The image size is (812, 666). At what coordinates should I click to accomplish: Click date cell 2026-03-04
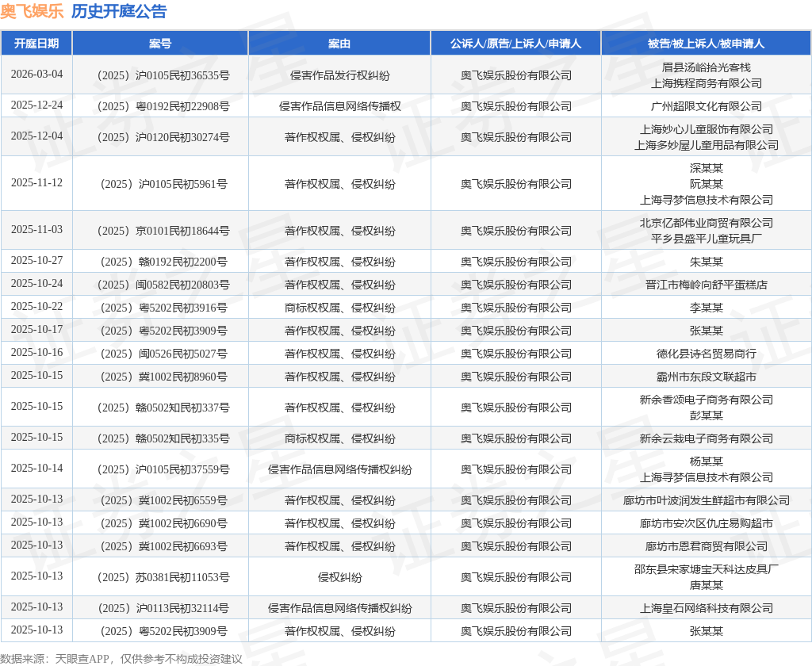(36, 74)
